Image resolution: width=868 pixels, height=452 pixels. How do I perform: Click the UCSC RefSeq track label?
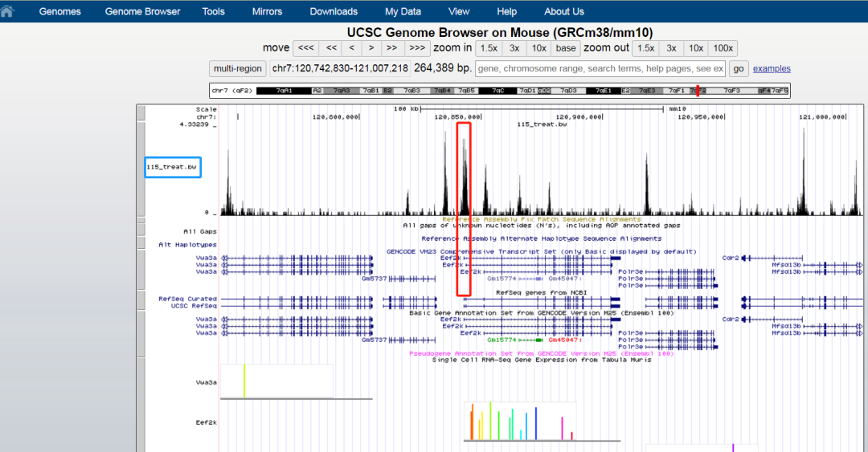click(194, 306)
